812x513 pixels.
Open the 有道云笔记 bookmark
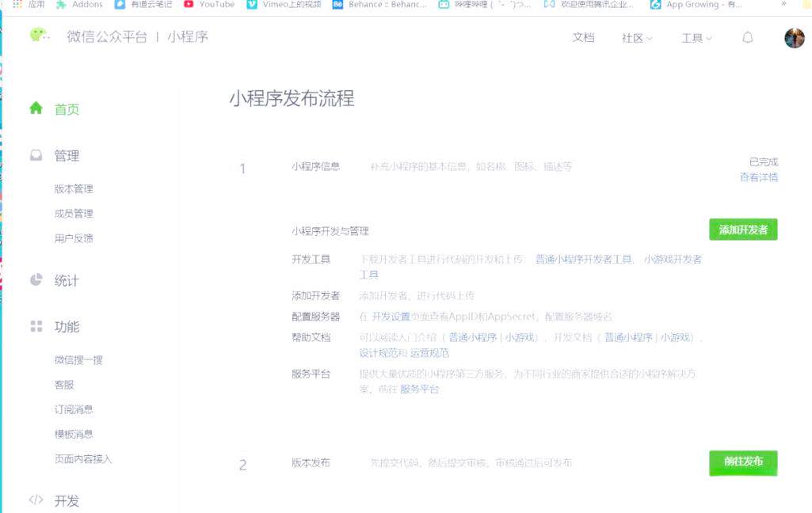click(143, 4)
